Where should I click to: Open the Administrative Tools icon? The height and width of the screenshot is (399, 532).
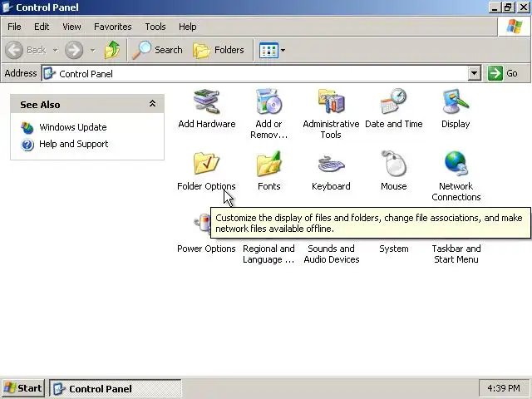coord(331,101)
